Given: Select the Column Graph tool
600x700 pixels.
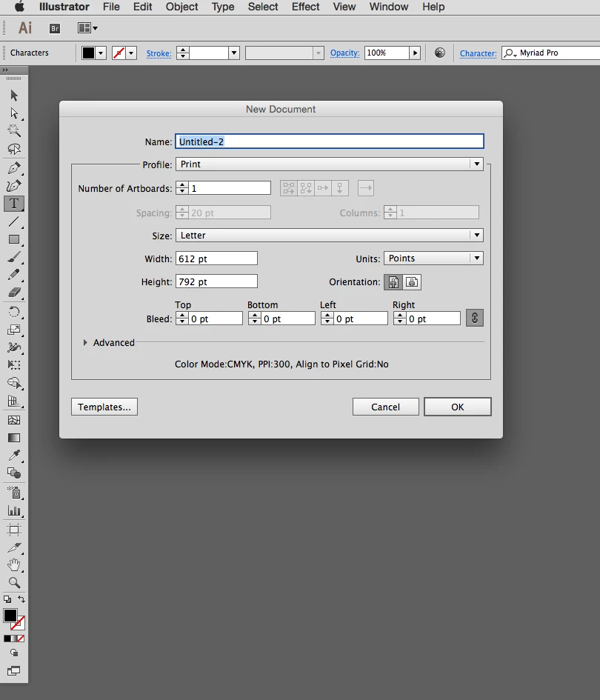Looking at the screenshot, I should click(14, 510).
